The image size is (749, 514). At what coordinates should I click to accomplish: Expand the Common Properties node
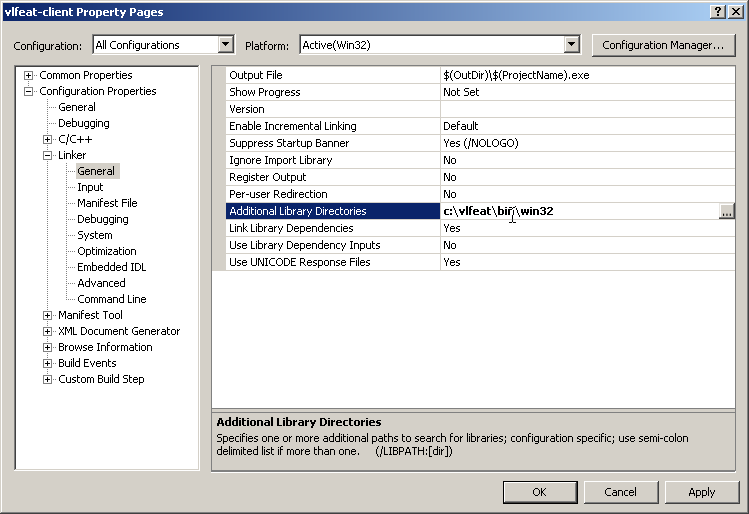pos(29,76)
